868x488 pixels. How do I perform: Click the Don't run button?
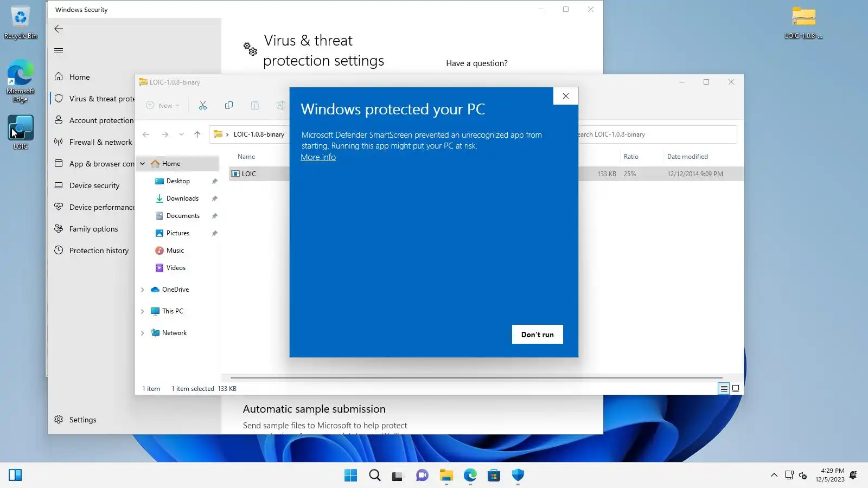(538, 335)
